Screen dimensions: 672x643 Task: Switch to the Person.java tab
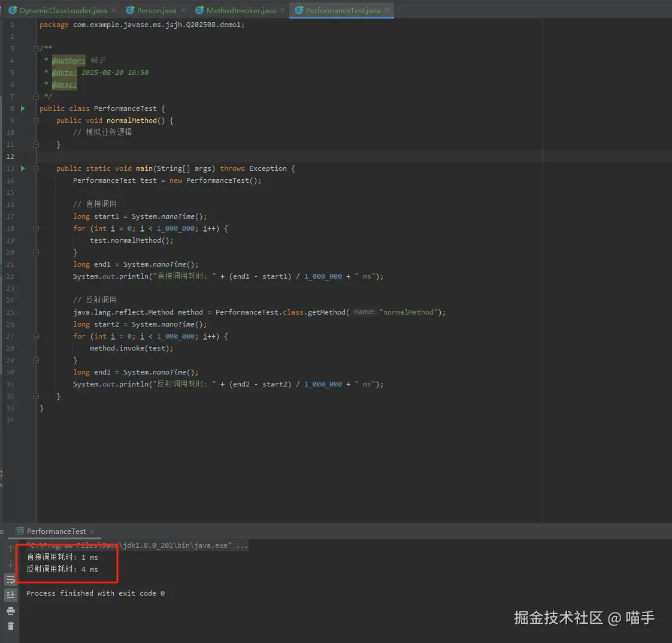tap(156, 10)
